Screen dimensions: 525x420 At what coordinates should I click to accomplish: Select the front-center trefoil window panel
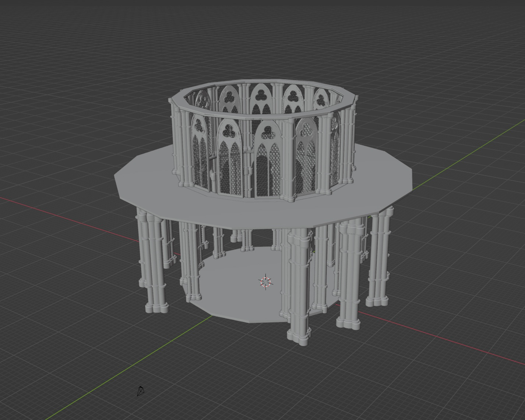[268, 159]
